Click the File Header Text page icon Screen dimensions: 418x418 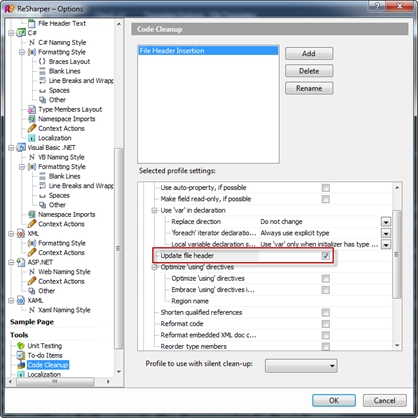tap(32, 23)
